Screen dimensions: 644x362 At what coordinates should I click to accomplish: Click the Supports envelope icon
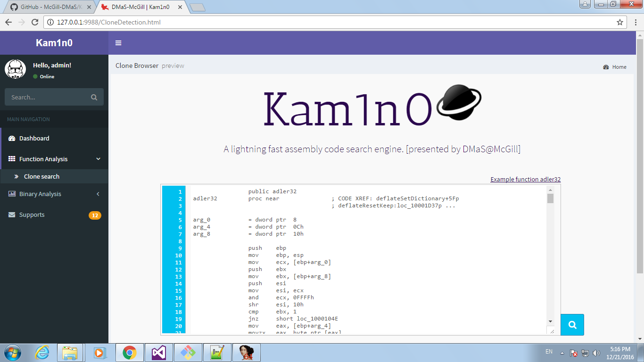click(12, 214)
